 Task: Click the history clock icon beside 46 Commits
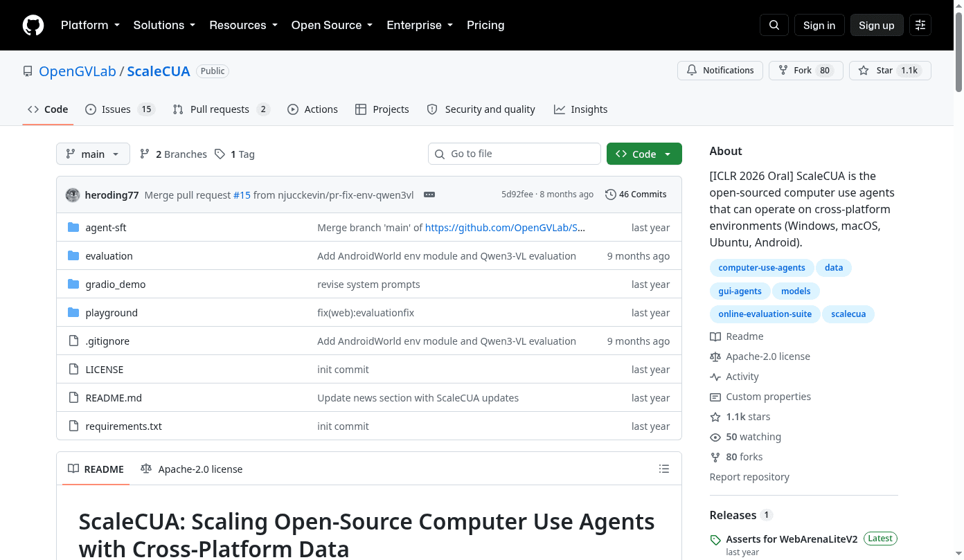click(610, 195)
